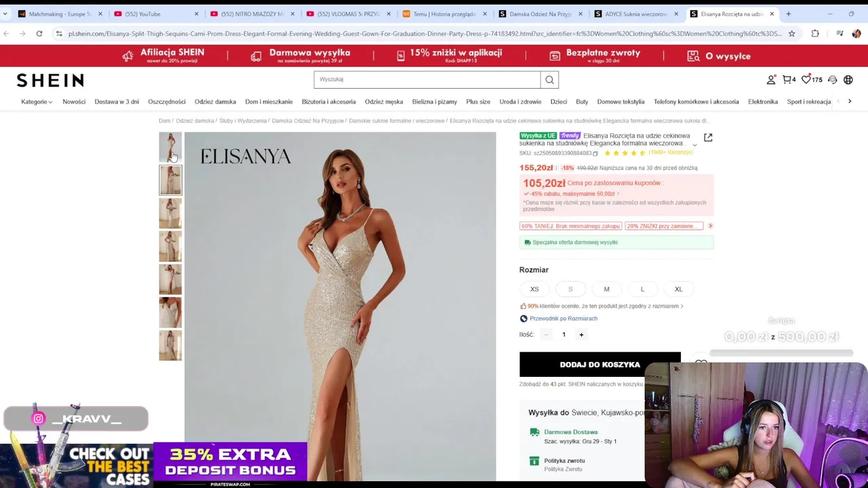This screenshot has width=868, height=488.
Task: Click the Darmowa Dostawa truck icon
Action: pos(534,432)
